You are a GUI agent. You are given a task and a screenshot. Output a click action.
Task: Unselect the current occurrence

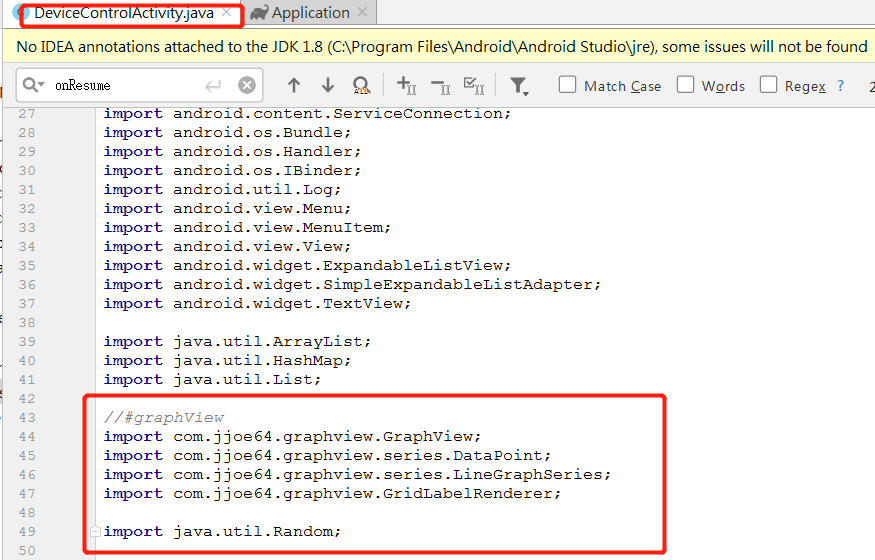(x=441, y=86)
